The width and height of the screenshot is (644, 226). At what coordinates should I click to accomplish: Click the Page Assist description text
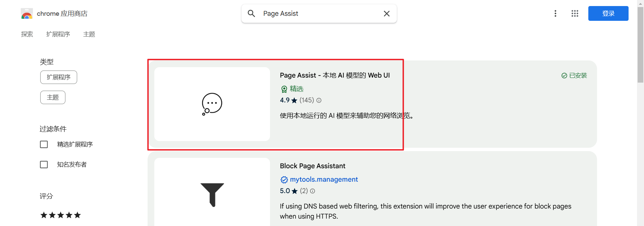348,116
